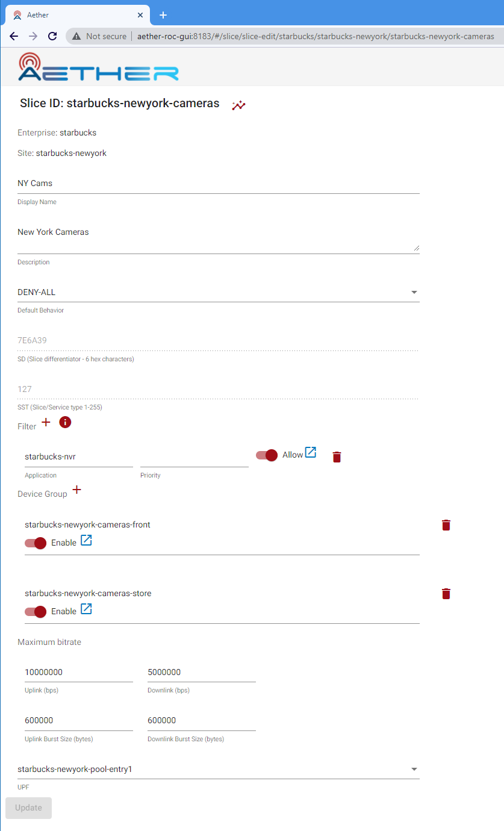Open the UPF selection dropdown
Screen dimensions: 504x831
tap(414, 769)
